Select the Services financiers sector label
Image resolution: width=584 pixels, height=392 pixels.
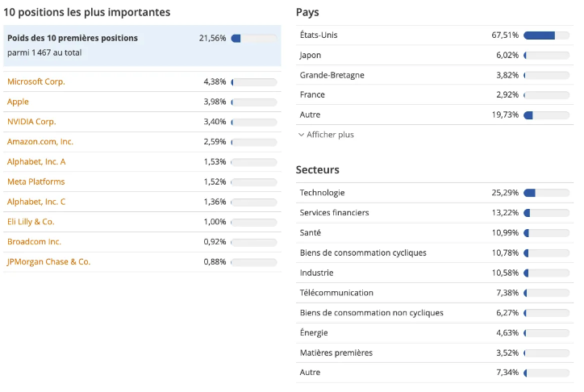(334, 213)
